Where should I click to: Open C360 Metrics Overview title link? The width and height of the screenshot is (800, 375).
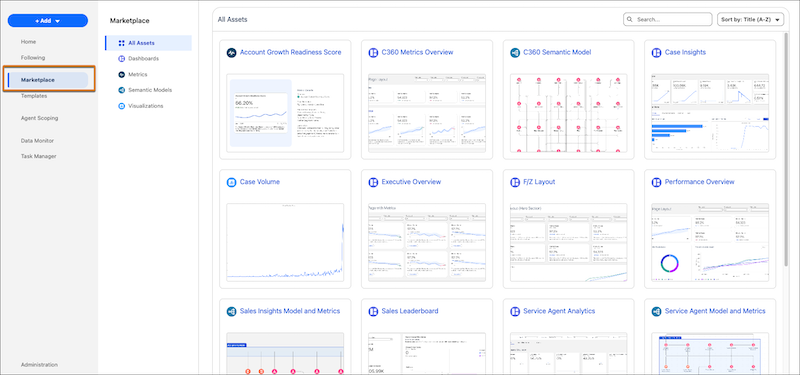pos(417,53)
